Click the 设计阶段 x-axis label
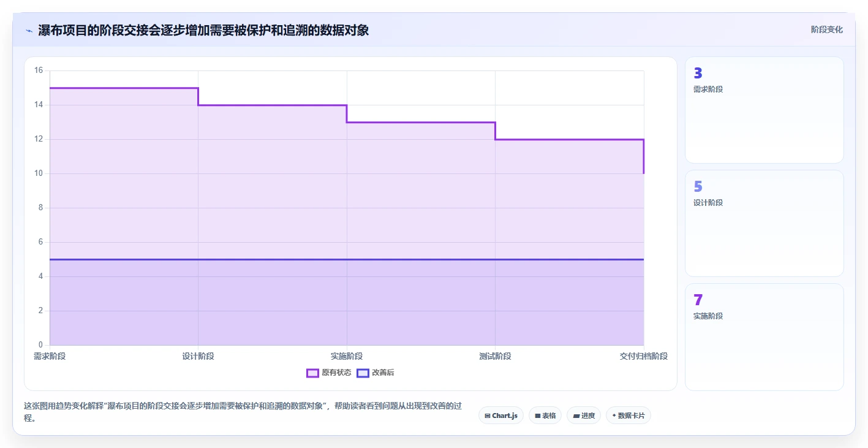Screen dimensions: 868x448 coord(198,356)
